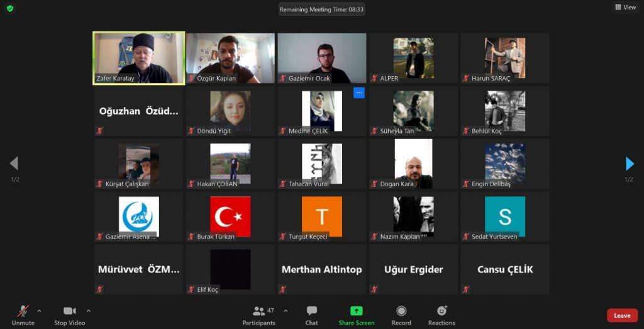
Task: Leave the meeting
Action: pyautogui.click(x=621, y=316)
